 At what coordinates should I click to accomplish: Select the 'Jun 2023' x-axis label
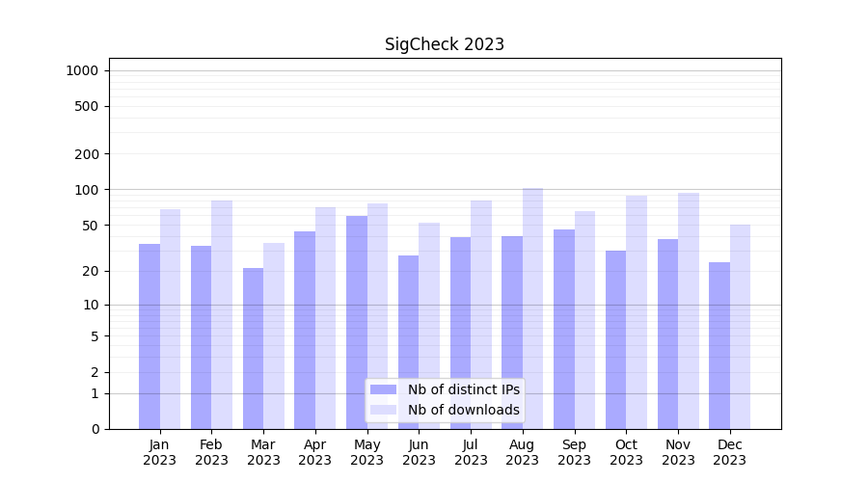[419, 452]
